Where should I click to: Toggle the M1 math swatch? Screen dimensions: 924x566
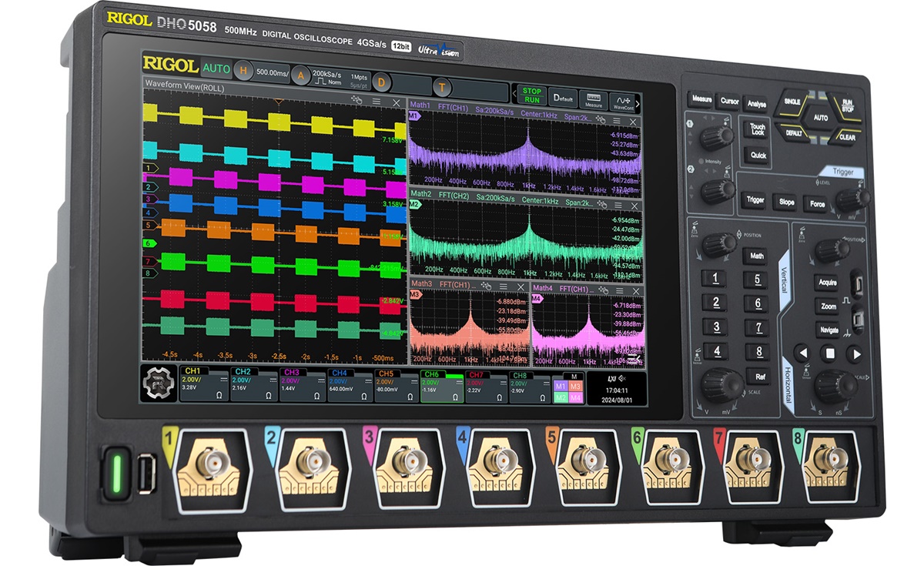(561, 385)
